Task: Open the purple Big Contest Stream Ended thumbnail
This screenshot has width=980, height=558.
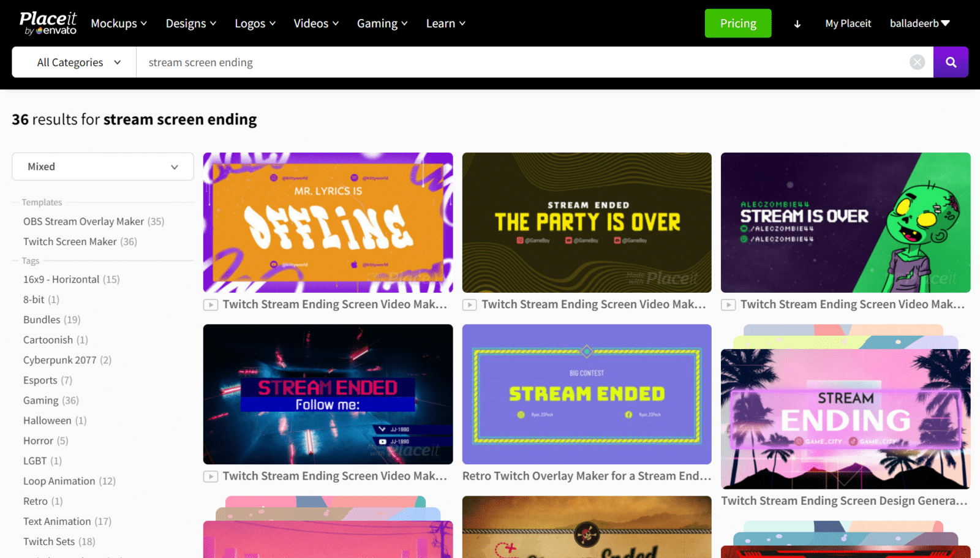Action: point(587,394)
